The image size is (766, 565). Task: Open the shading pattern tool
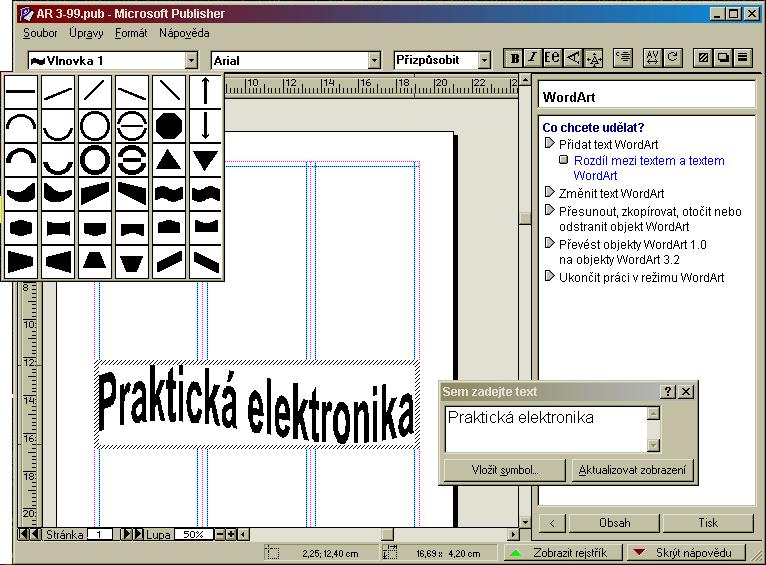point(703,58)
